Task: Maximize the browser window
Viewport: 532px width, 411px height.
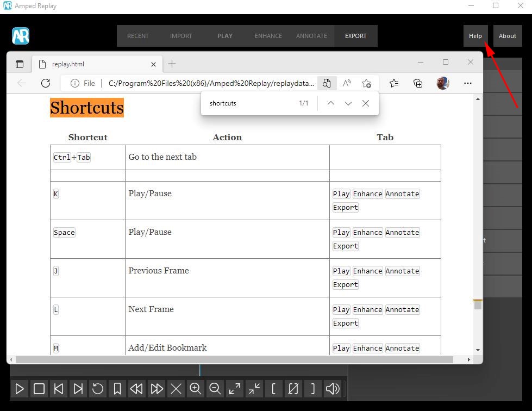Action: click(446, 62)
